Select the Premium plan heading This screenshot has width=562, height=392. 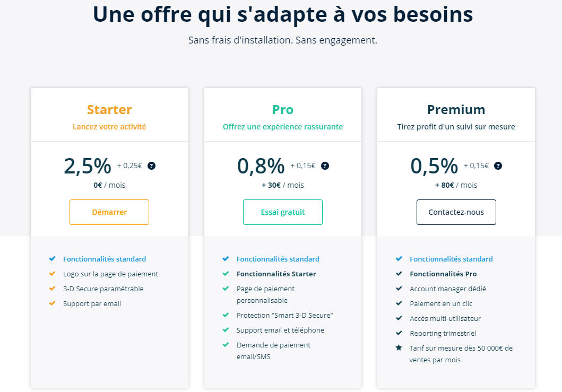456,110
